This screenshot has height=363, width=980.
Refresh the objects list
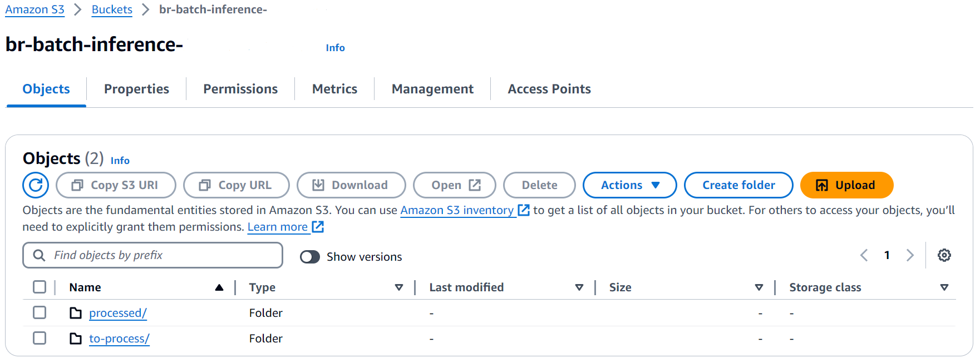(36, 185)
